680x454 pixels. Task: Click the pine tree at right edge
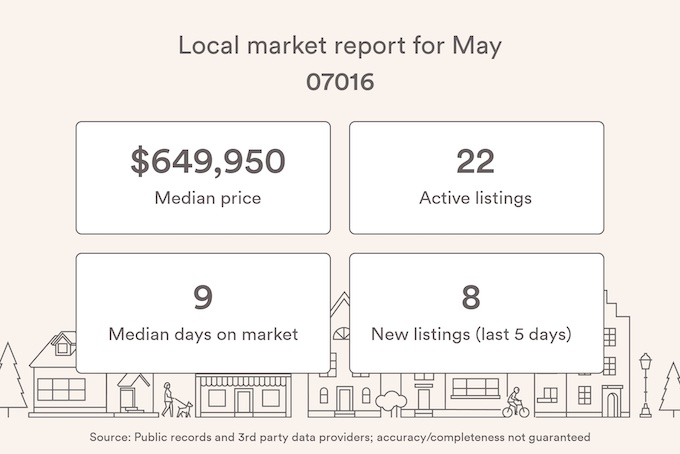(x=670, y=389)
